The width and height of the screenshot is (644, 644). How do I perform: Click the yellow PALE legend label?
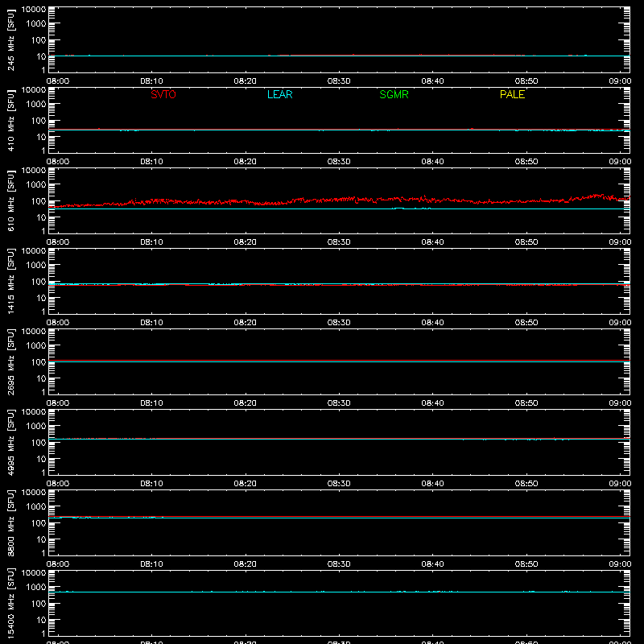tap(512, 94)
